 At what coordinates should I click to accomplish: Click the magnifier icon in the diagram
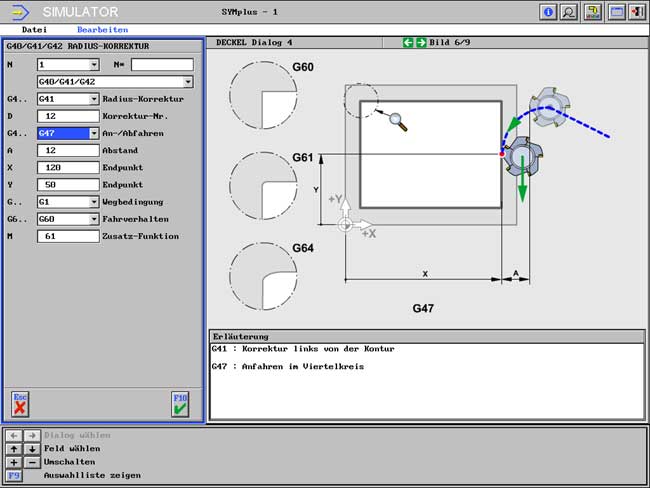(x=398, y=122)
